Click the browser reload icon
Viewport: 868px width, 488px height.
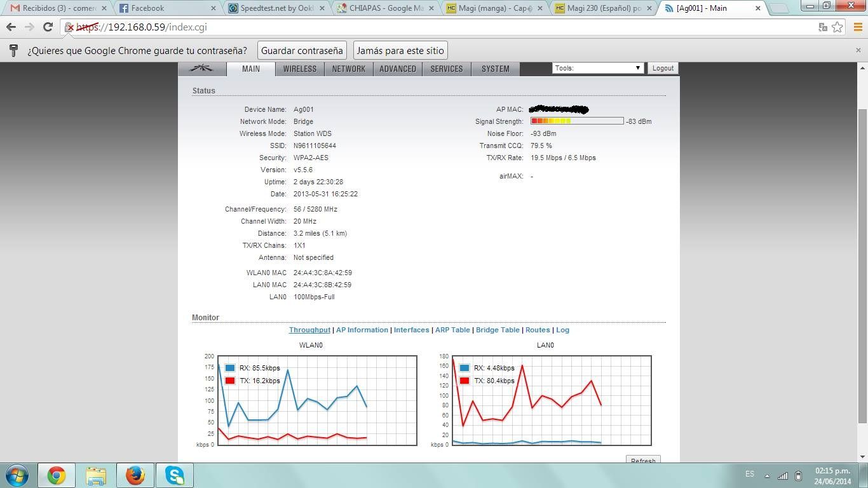(48, 27)
